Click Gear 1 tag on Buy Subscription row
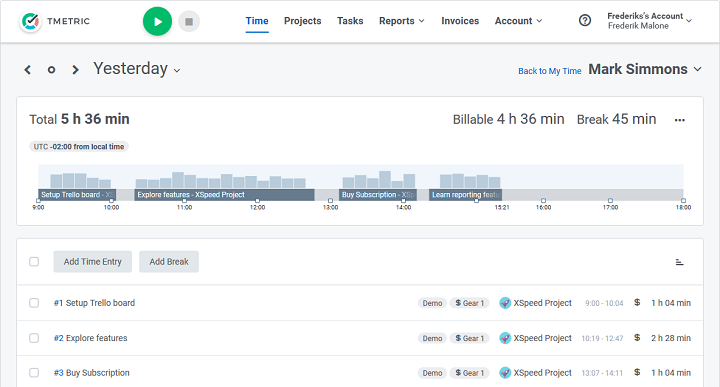Screen dimensions: 720x387 point(469,373)
